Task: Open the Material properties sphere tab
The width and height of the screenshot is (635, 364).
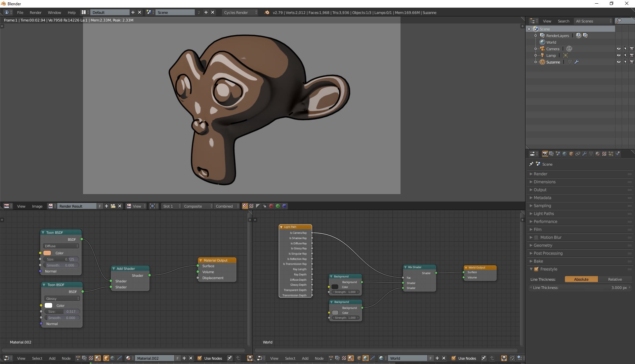Action: pyautogui.click(x=598, y=154)
